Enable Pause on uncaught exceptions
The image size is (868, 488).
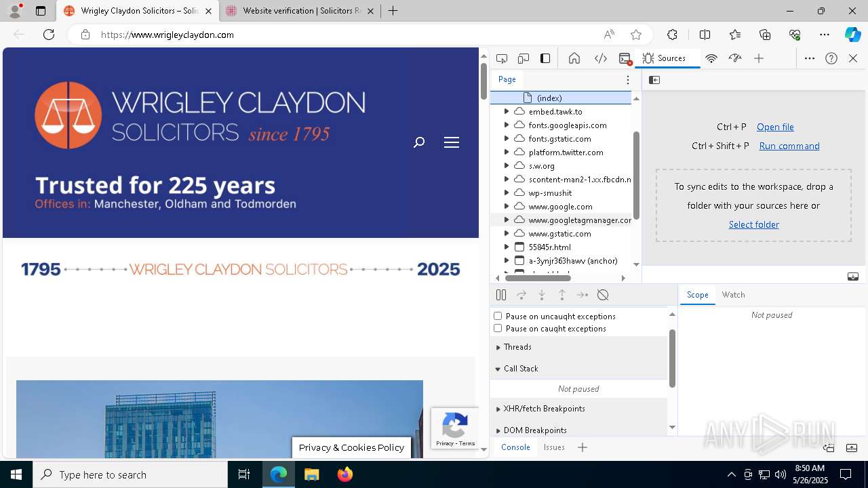498,316
